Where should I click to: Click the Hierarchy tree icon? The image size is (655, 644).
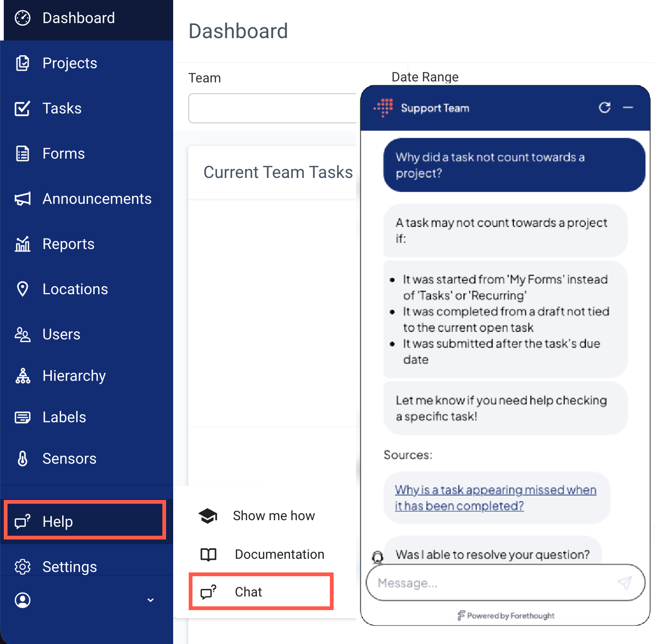(x=23, y=376)
